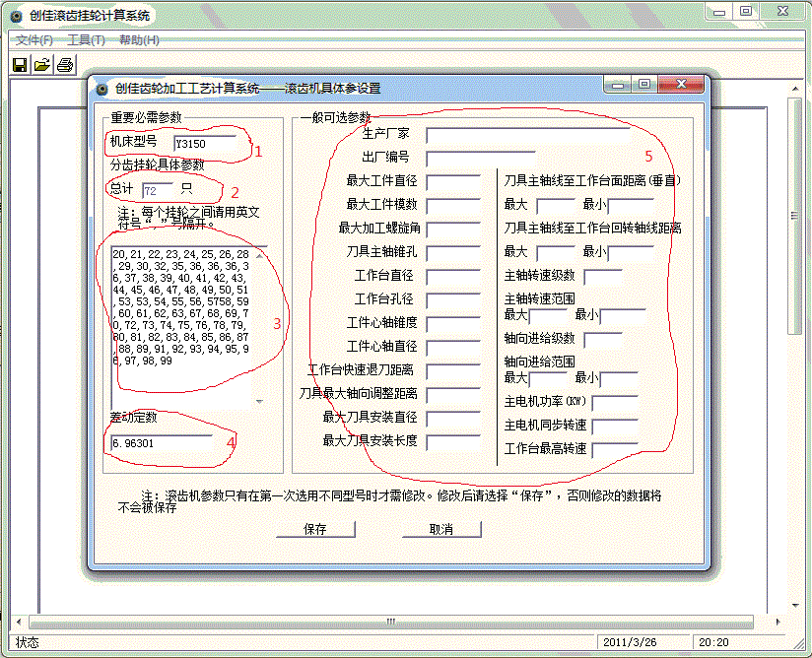Click the 滚齿机具体参设置 dialog title bar icon
The height and width of the screenshot is (658, 812).
101,88
